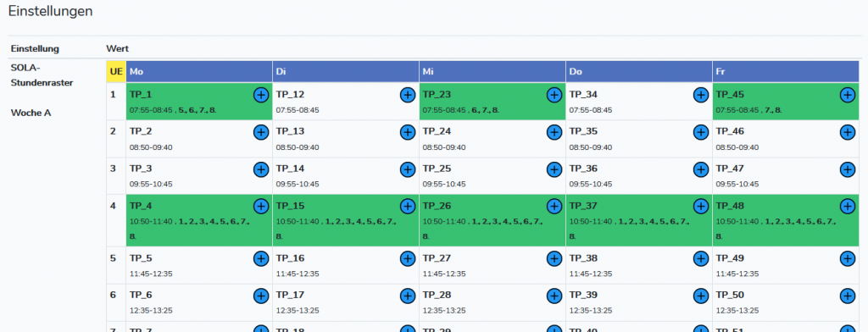Click the plus icon for TP_50
868x332 pixels.
click(848, 296)
